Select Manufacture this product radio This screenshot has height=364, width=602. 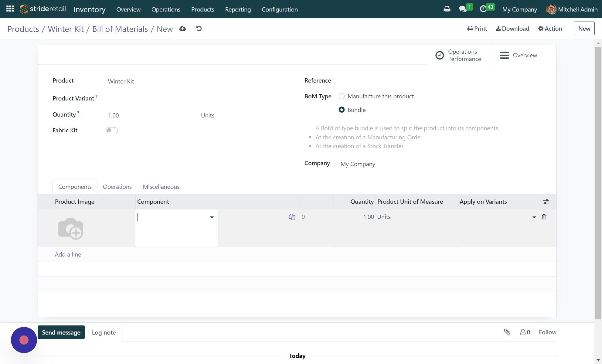(342, 96)
